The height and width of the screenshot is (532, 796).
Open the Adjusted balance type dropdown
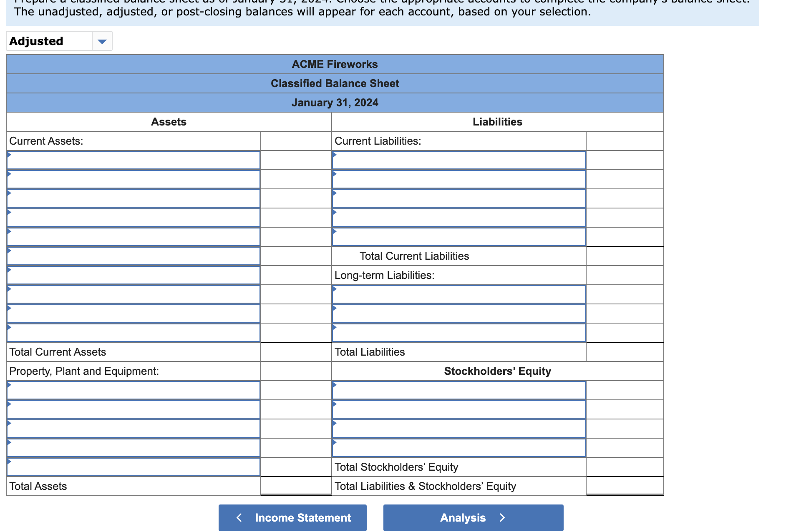coord(59,41)
